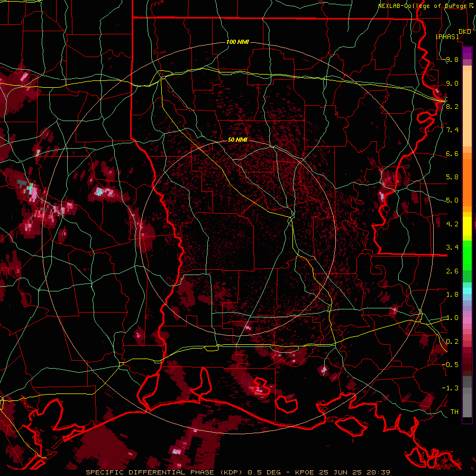Click the 6.6 legend value
476x476 pixels.
click(x=452, y=153)
